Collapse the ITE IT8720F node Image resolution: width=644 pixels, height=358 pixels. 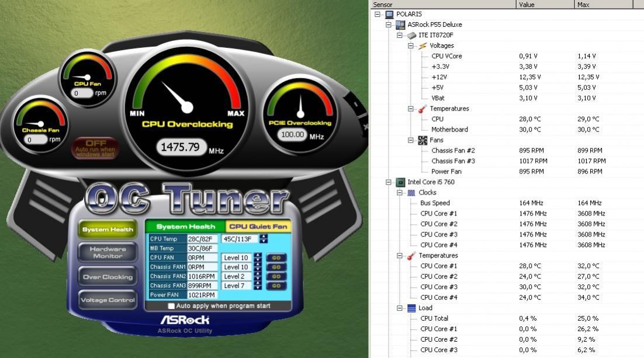coord(400,35)
